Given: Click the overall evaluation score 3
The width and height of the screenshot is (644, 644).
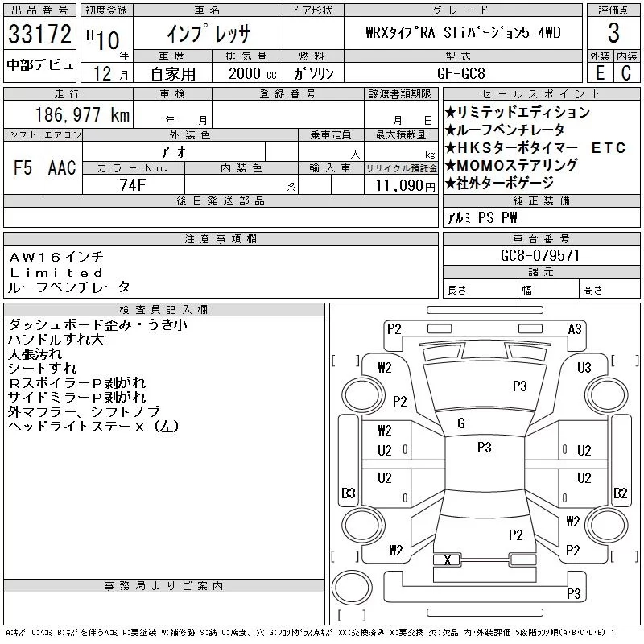Looking at the screenshot, I should (x=613, y=33).
